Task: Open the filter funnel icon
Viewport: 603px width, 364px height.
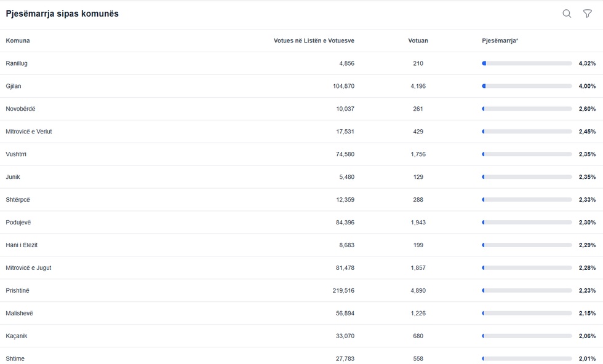Action: (588, 14)
